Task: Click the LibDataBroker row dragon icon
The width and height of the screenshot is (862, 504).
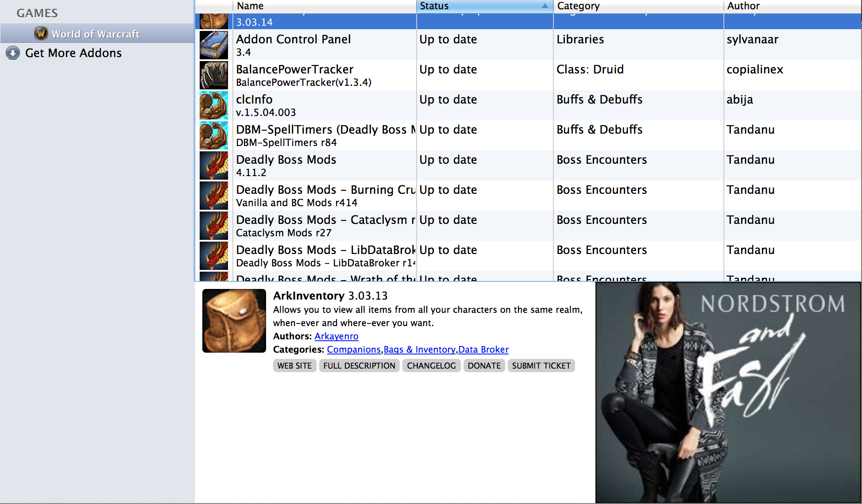Action: tap(214, 256)
